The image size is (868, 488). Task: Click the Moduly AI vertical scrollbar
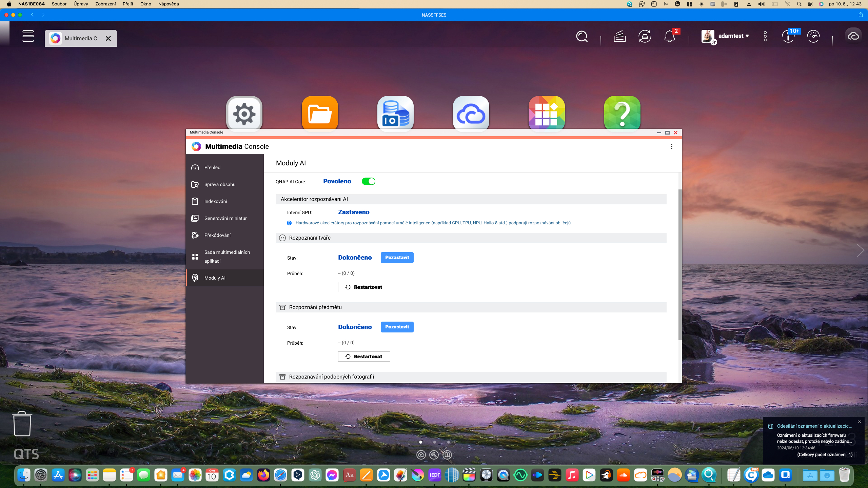pyautogui.click(x=679, y=264)
